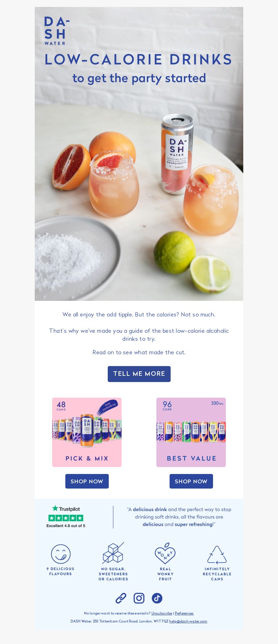Screen dimensions: 278x644
Task: Click Shop Now under Pick & Mix
Action: point(87,481)
